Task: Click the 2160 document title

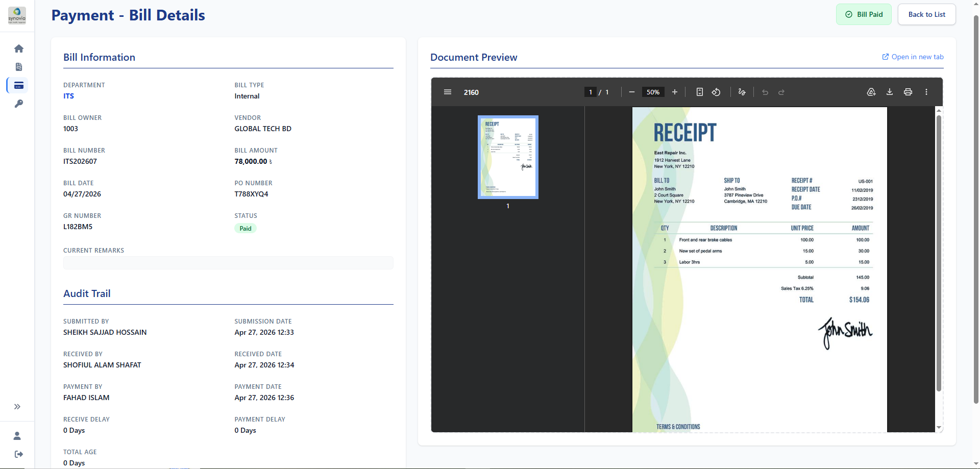Action: pyautogui.click(x=471, y=92)
